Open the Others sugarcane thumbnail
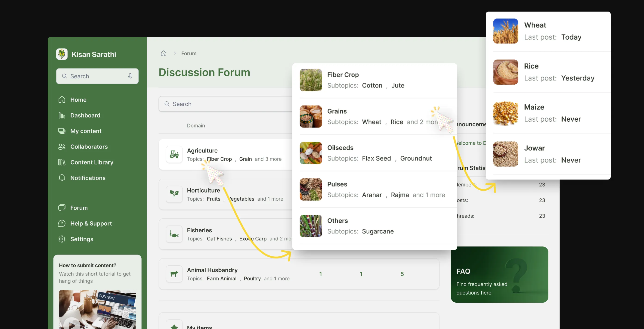644x329 pixels. (311, 226)
